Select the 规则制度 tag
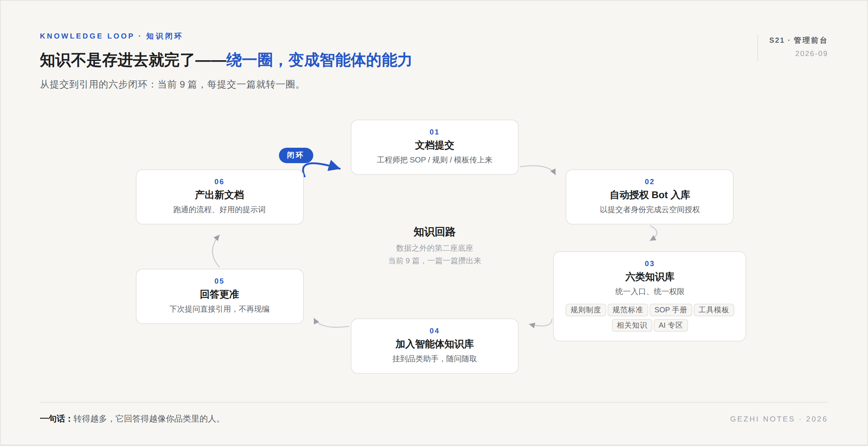Viewport: 868px width, 446px height. (x=586, y=310)
